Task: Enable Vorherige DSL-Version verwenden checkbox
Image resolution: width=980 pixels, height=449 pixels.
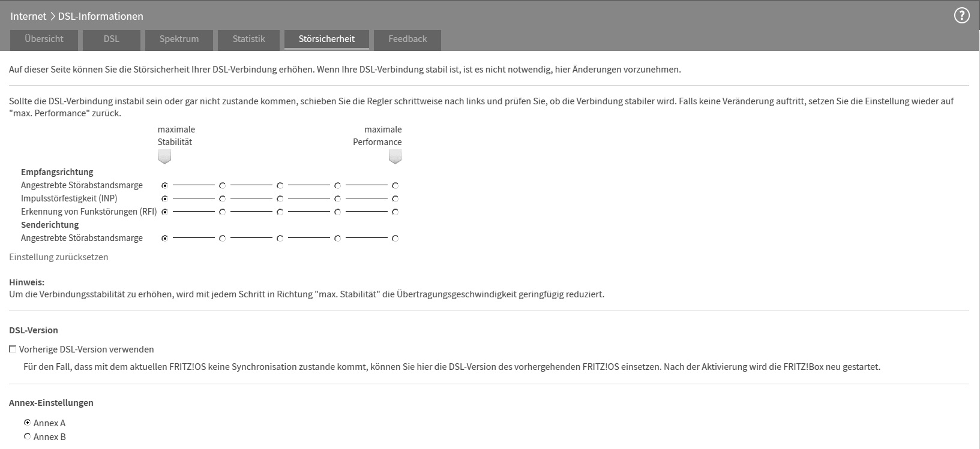Action: [x=13, y=349]
